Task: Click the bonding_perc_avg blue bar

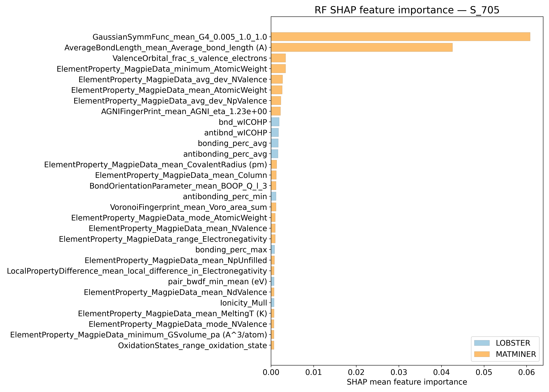Action: coord(274,143)
